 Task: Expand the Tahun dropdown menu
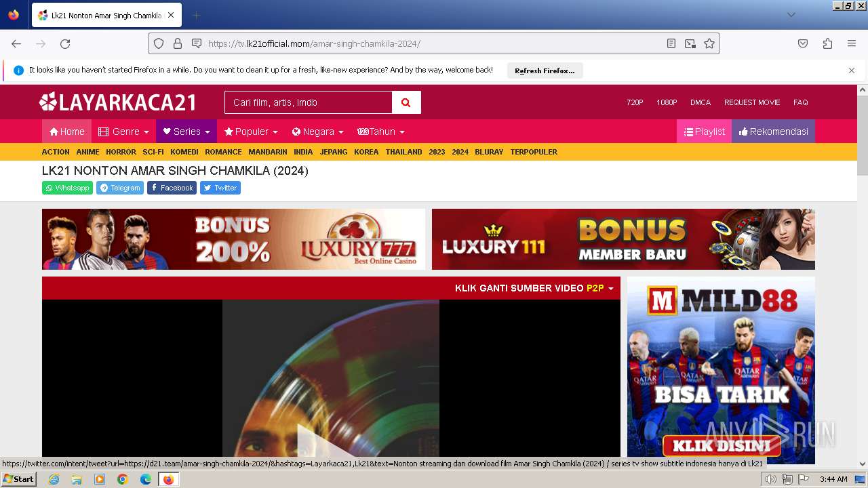(381, 131)
